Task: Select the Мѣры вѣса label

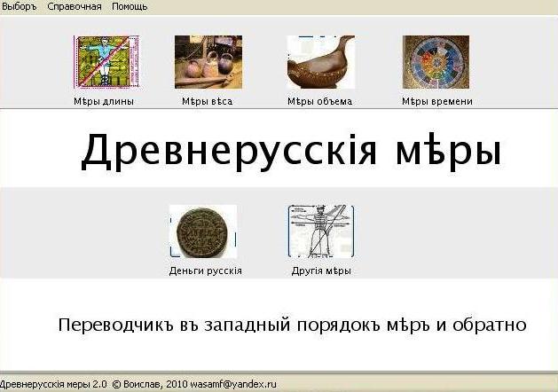Action: click(208, 101)
